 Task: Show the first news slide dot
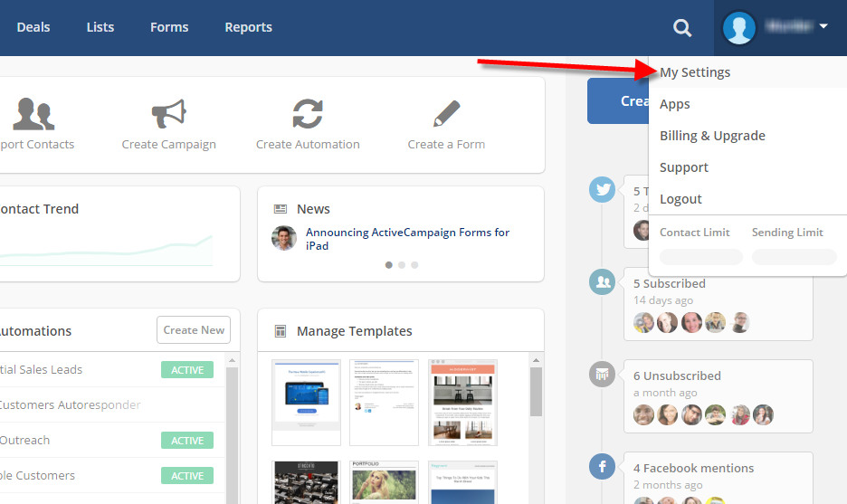389,265
